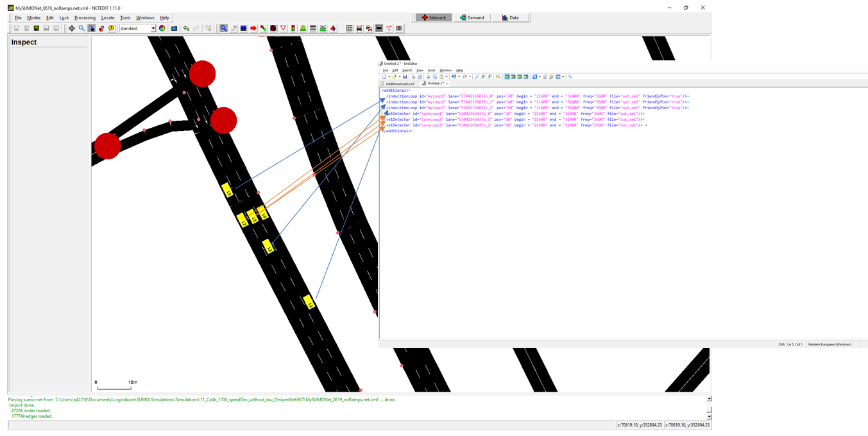Viewport: 868px width, 436px height.
Task: Open the NETEDIT Processing menu
Action: tap(85, 18)
